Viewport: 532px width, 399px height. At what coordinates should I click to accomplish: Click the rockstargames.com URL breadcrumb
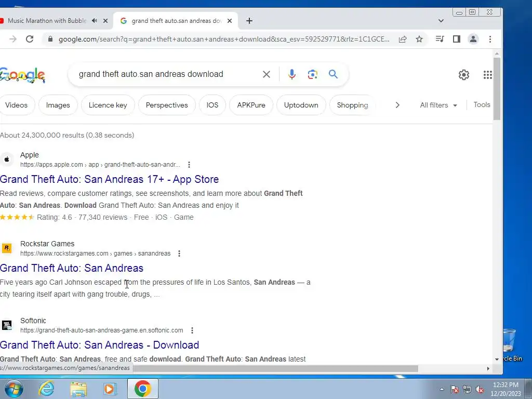point(96,254)
